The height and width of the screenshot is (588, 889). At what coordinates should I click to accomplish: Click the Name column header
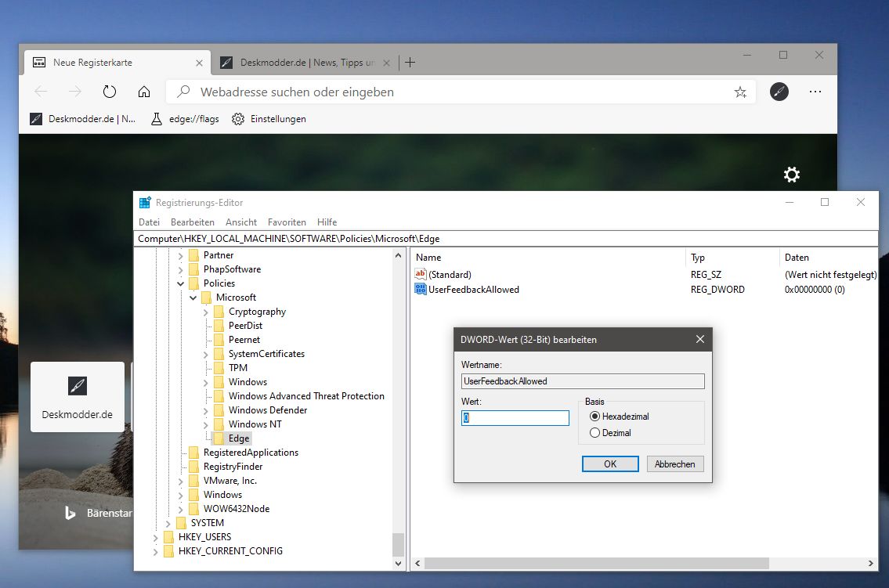547,257
